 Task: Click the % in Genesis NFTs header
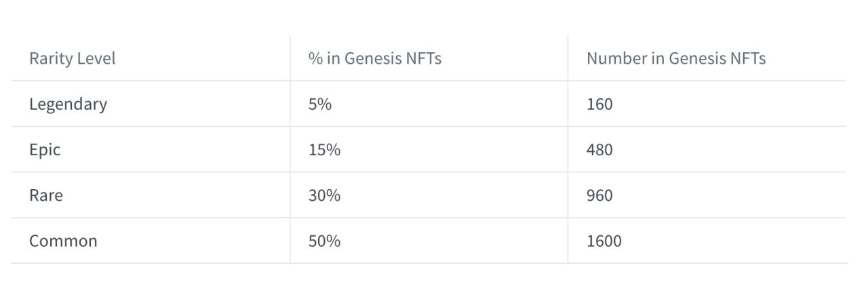coord(374,58)
